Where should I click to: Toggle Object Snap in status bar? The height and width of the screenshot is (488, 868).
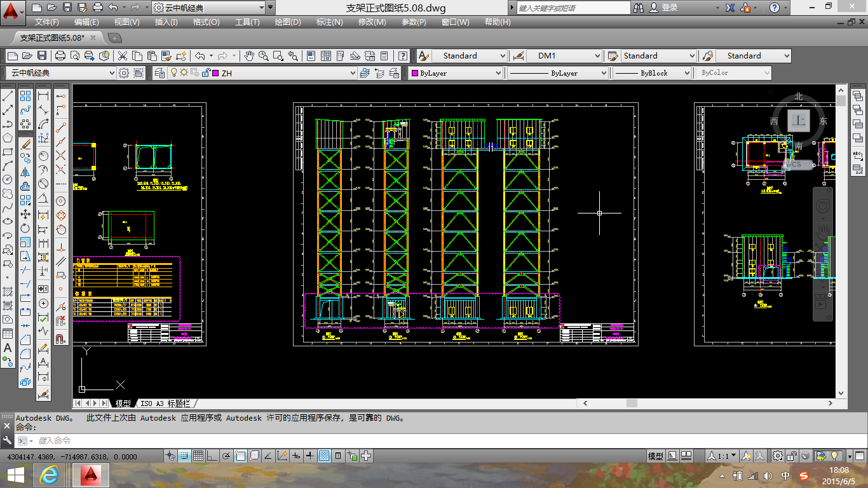[x=240, y=456]
